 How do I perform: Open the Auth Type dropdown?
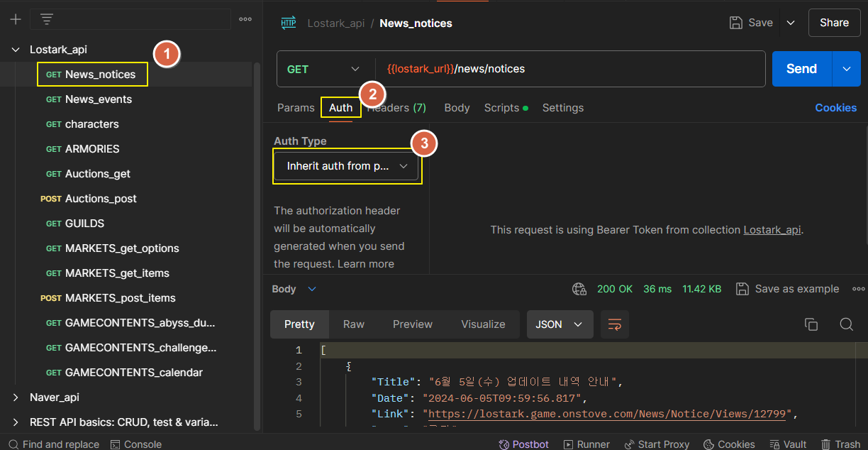point(347,166)
